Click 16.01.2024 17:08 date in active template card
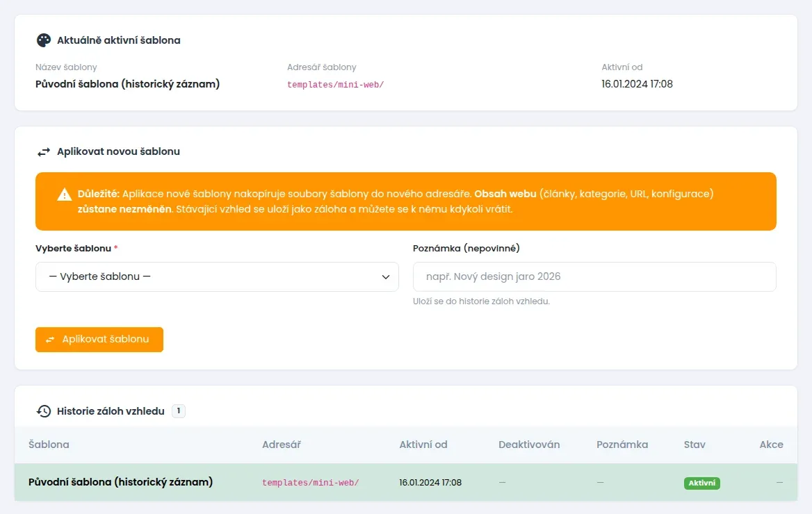 pos(637,84)
